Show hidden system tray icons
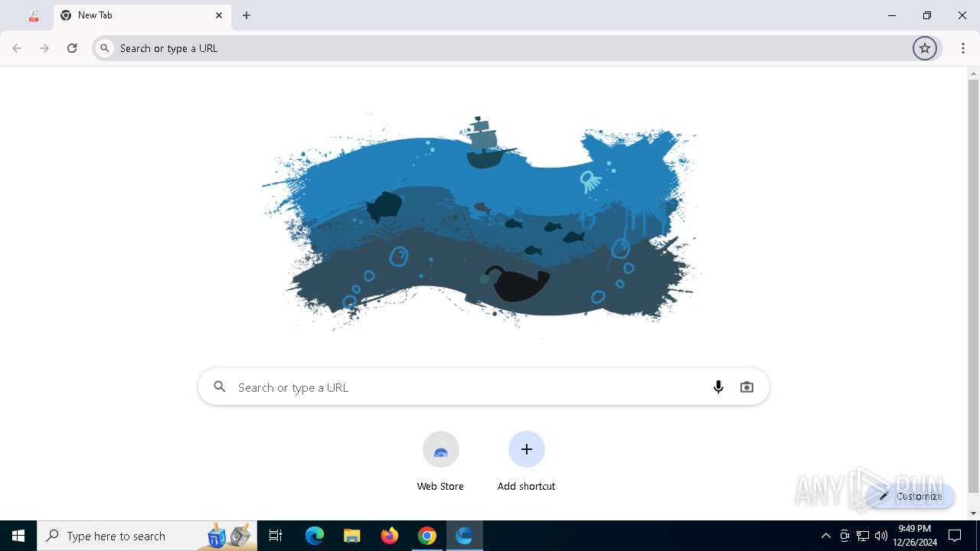This screenshot has height=551, width=980. tap(826, 536)
